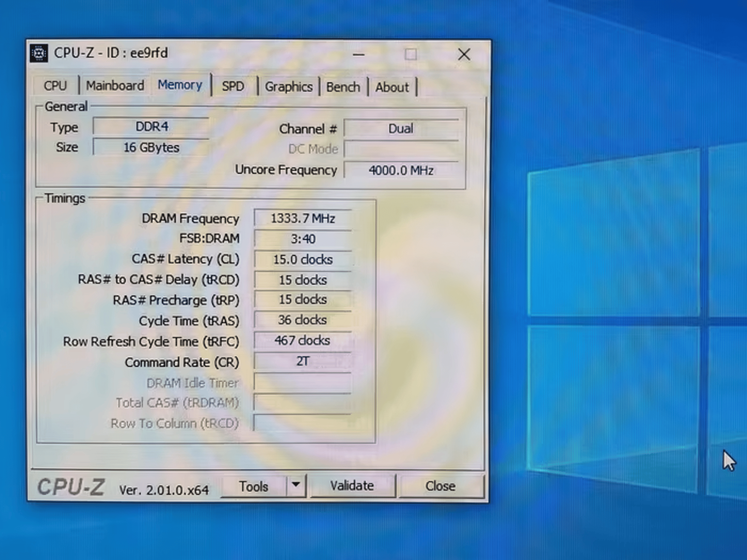This screenshot has height=560, width=747.
Task: Click the tRAS value 36 clocks
Action: pyautogui.click(x=303, y=320)
